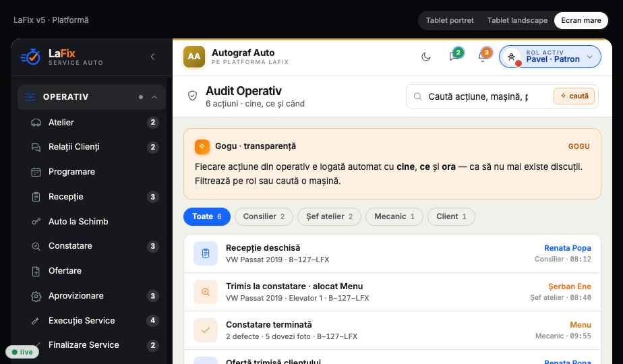This screenshot has height=364, width=623.
Task: Select the Toate 6 filter
Action: tap(206, 216)
